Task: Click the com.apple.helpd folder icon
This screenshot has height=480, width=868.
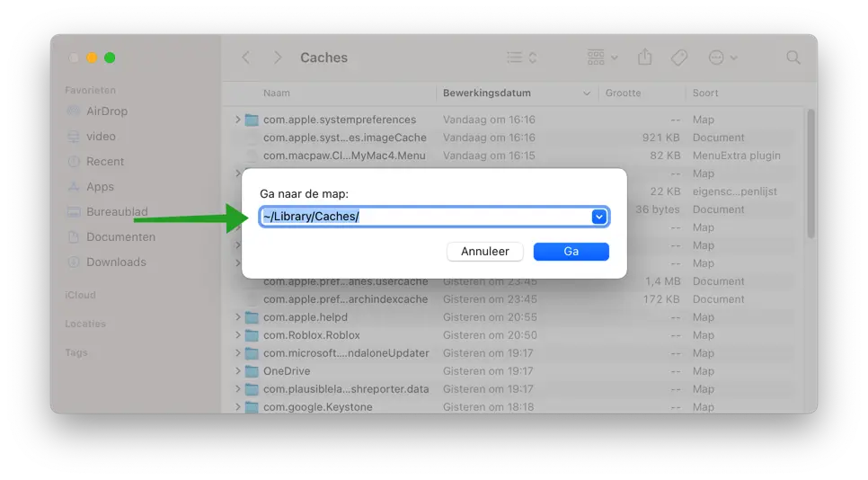Action: (x=252, y=317)
